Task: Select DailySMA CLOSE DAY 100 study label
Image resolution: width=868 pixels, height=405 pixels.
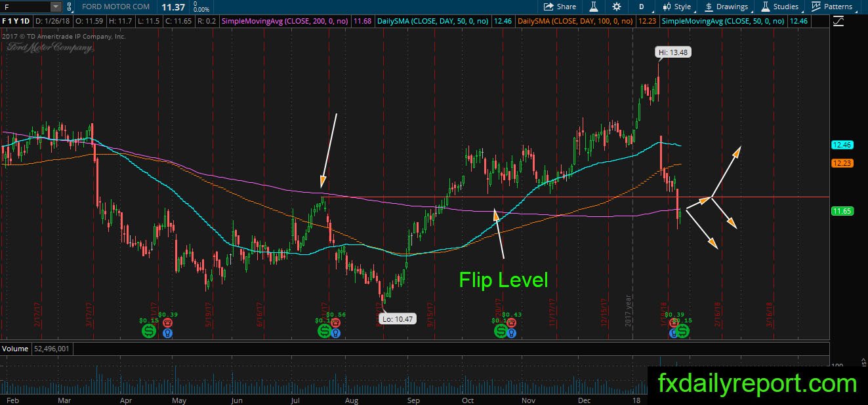Action: (575, 22)
